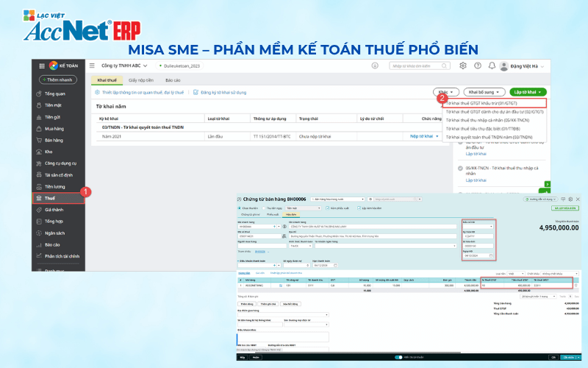Viewport: 588px width, 368px height.
Task: Click the Số hóa đơn input field
Action: (478, 246)
